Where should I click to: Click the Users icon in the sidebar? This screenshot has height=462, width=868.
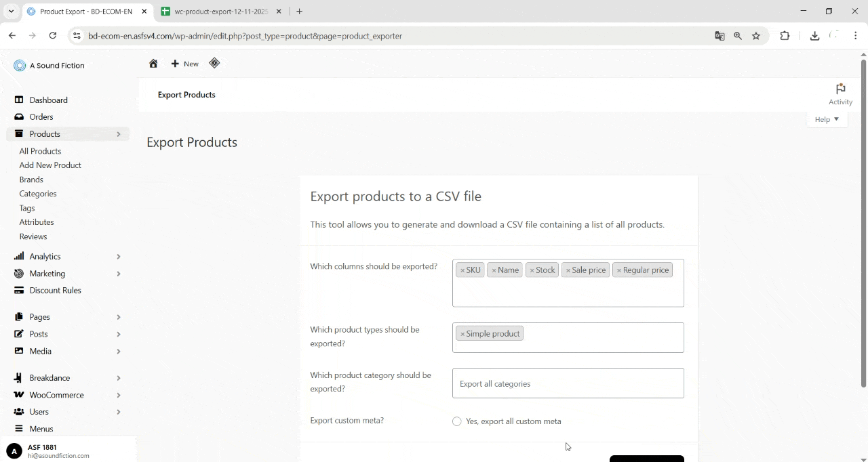pyautogui.click(x=18, y=411)
